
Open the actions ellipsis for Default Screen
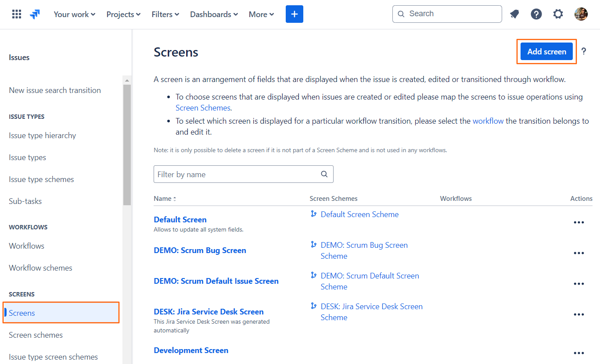click(578, 222)
